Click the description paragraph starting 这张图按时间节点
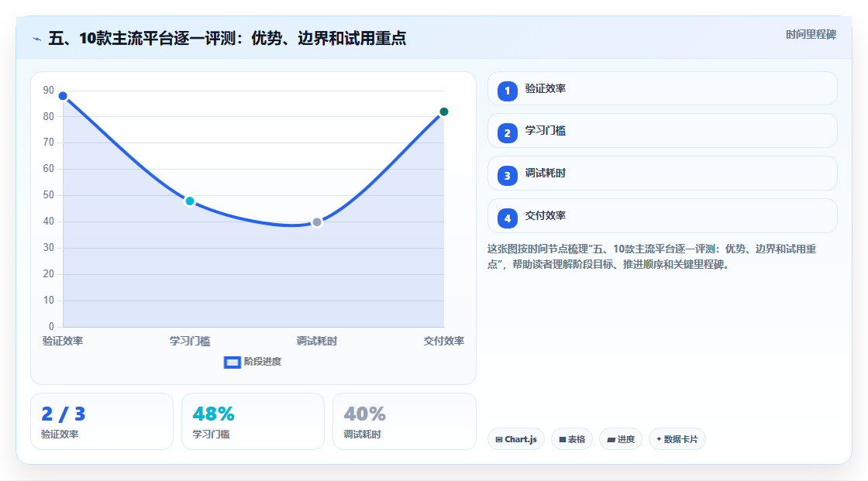Screen dimensions: 868x481 pyautogui.click(x=652, y=257)
